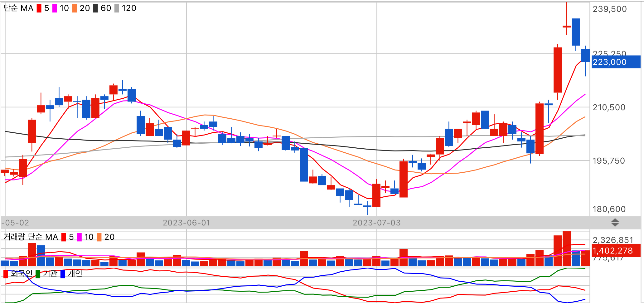Click the black MA 60 legend swatch

point(95,8)
